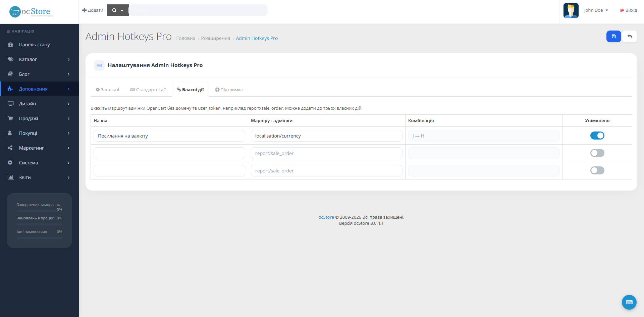Expand the Каталог menu chevron
Image resolution: width=644 pixels, height=317 pixels.
pos(68,59)
